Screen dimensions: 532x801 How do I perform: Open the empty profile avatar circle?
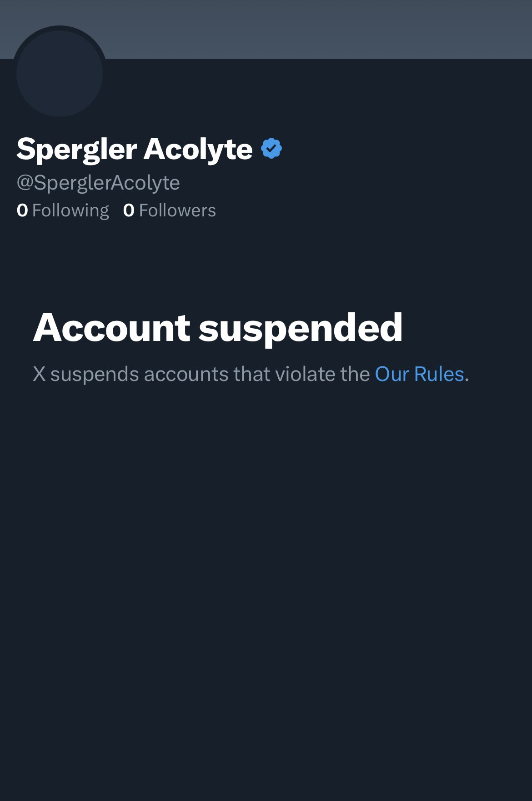(60, 73)
